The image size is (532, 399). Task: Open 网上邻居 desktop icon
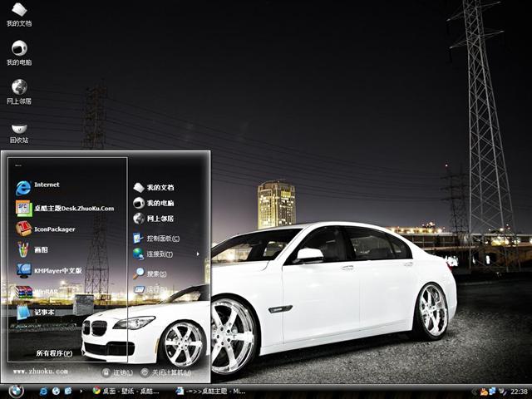coord(19,91)
